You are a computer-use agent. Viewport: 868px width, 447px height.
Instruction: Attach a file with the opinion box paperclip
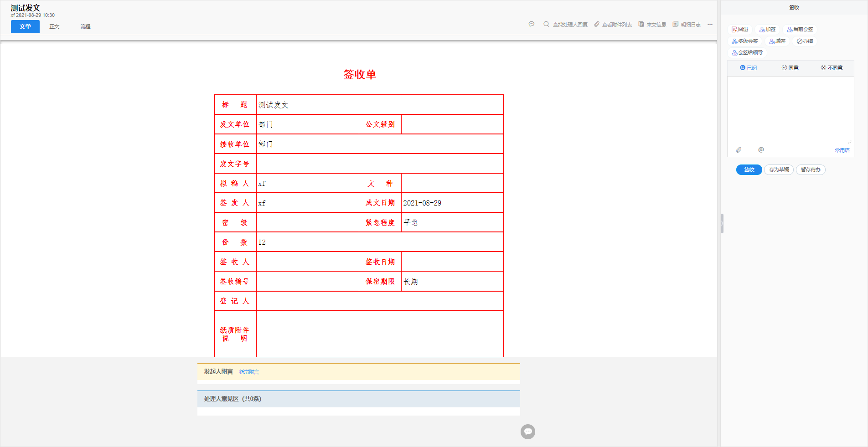[x=739, y=150]
